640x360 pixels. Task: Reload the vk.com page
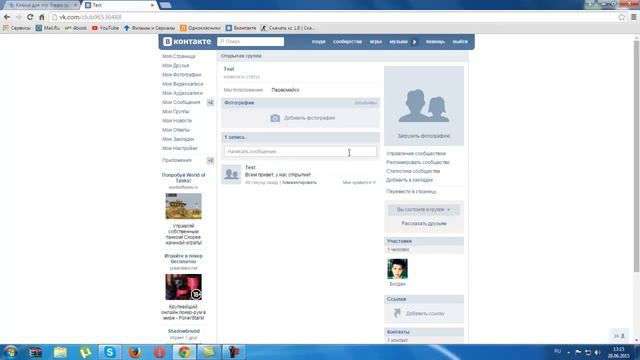click(30, 17)
